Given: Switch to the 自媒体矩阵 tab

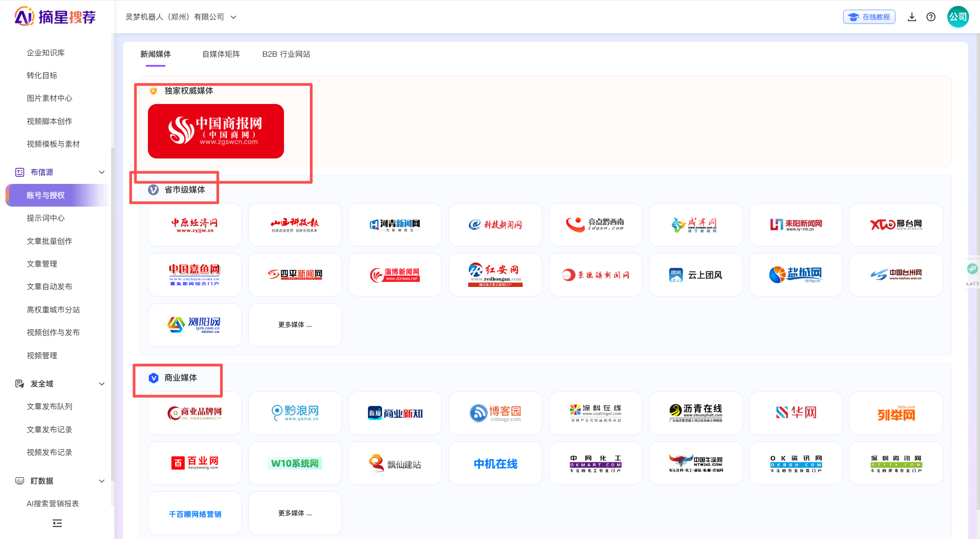Looking at the screenshot, I should tap(221, 54).
